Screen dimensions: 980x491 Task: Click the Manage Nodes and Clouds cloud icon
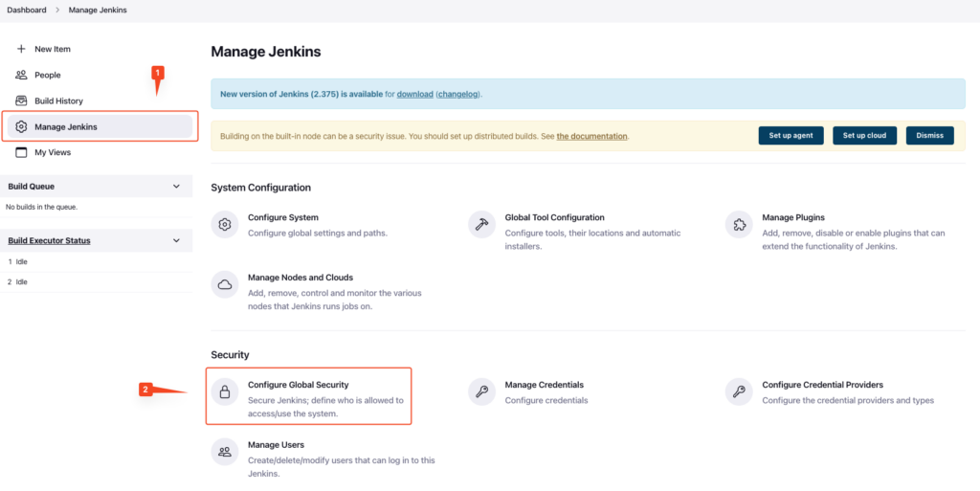pyautogui.click(x=225, y=284)
